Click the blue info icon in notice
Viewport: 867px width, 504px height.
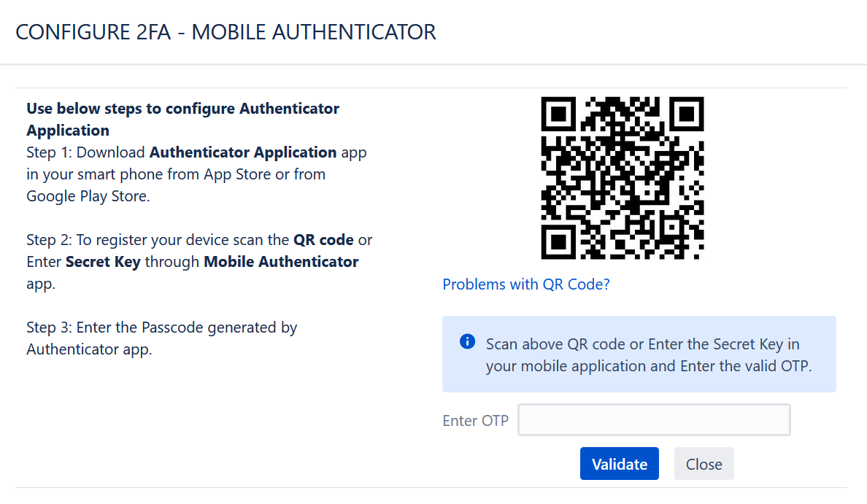[x=467, y=341]
